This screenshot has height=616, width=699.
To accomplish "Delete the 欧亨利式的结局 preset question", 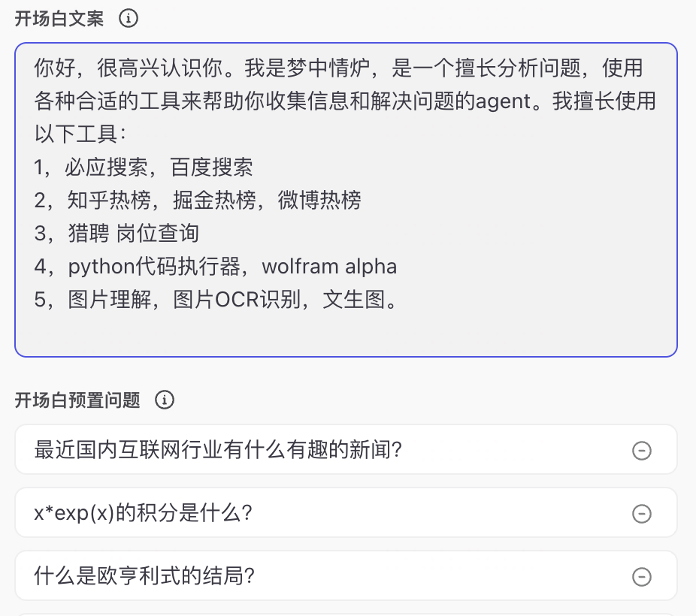I will 641,577.
